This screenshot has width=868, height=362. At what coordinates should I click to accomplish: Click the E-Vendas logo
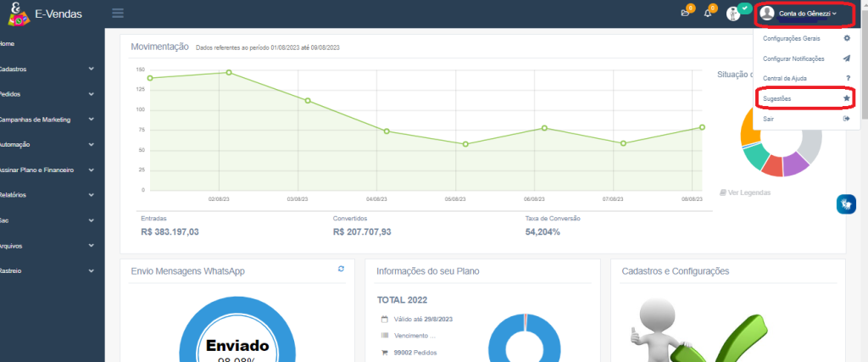(46, 14)
